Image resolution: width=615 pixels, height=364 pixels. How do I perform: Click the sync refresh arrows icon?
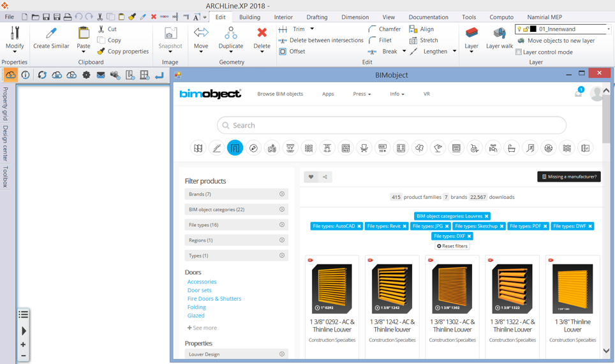tap(42, 75)
